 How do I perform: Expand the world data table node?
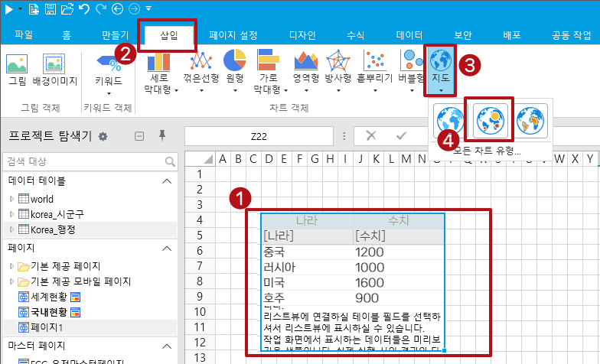point(11,199)
